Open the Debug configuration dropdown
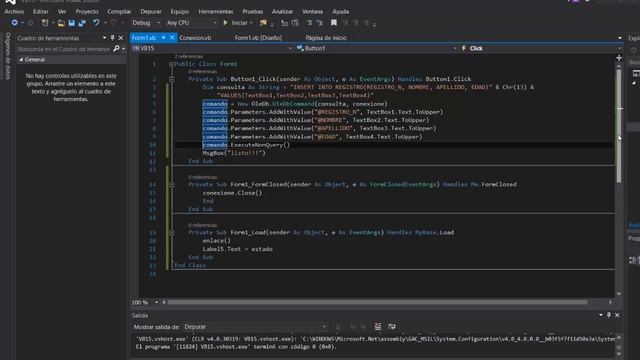 click(x=146, y=23)
